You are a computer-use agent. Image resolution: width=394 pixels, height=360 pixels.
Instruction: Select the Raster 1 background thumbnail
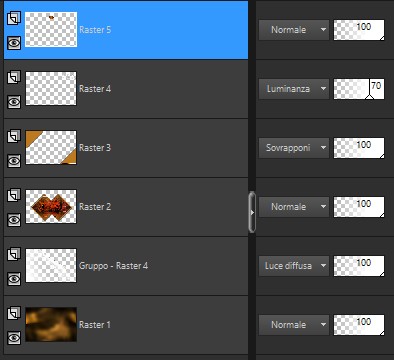pyautogui.click(x=51, y=325)
